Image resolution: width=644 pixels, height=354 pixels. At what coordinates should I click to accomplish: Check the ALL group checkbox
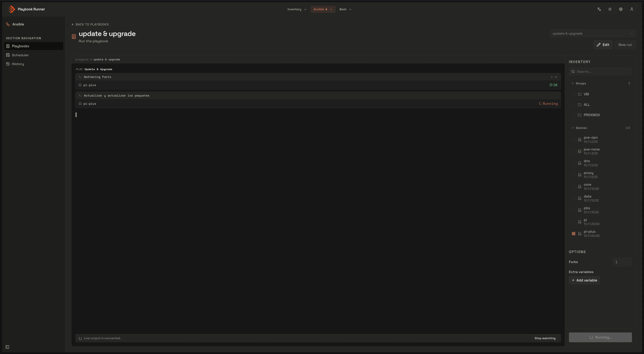[574, 105]
